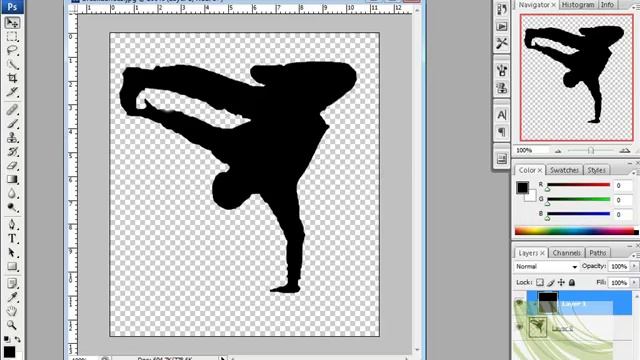This screenshot has height=360, width=640.
Task: Select the History Brush tool
Action: 12,151
